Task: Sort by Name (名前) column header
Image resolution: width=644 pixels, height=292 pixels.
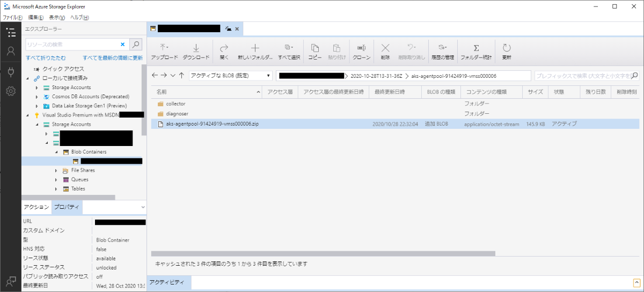Action: (x=206, y=92)
